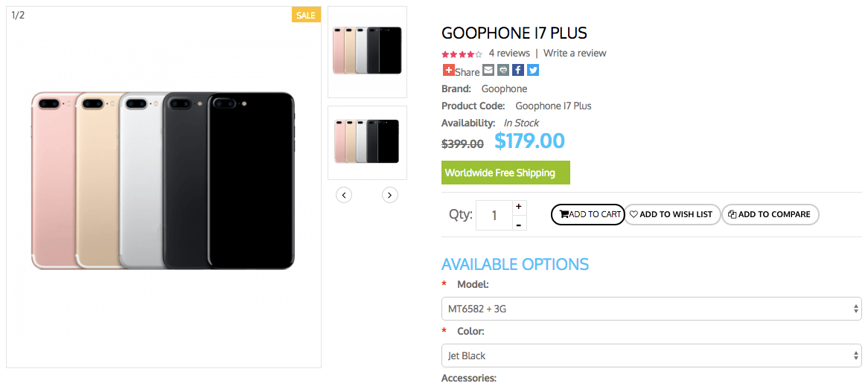Image resolution: width=868 pixels, height=389 pixels.
Task: Click the quantity input field
Action: [494, 216]
